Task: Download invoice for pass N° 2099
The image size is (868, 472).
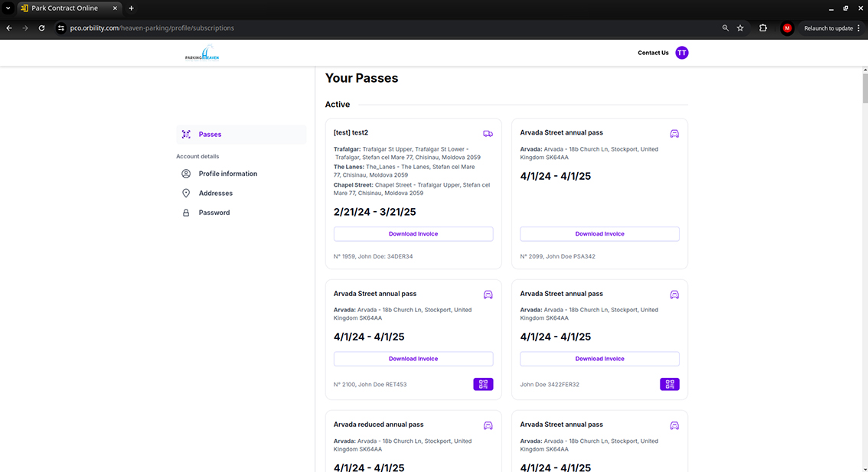Action: (x=599, y=234)
